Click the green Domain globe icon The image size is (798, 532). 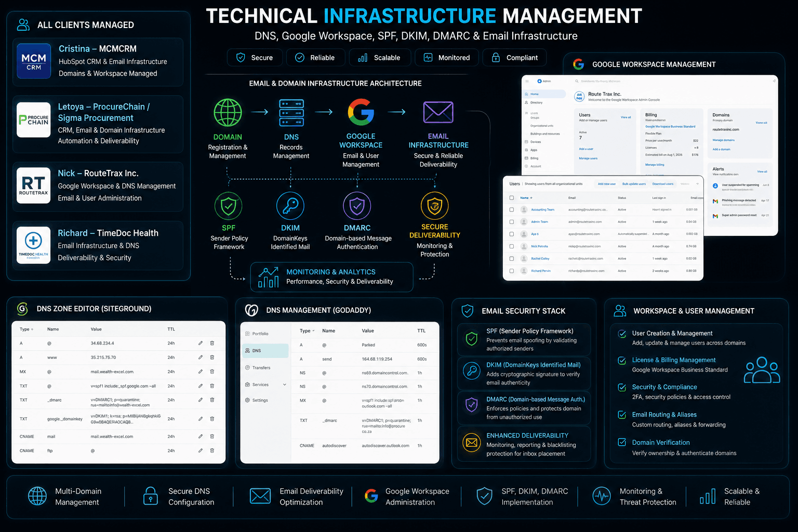[x=228, y=113]
